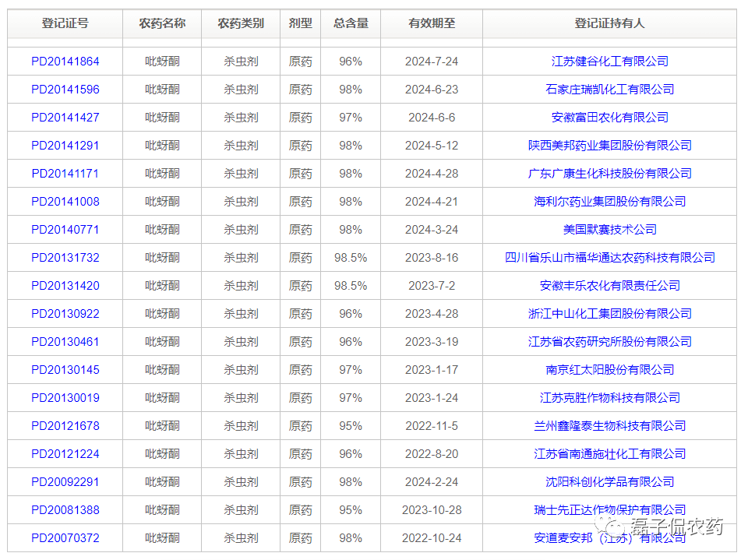Open registration PD20141864 link

65,62
